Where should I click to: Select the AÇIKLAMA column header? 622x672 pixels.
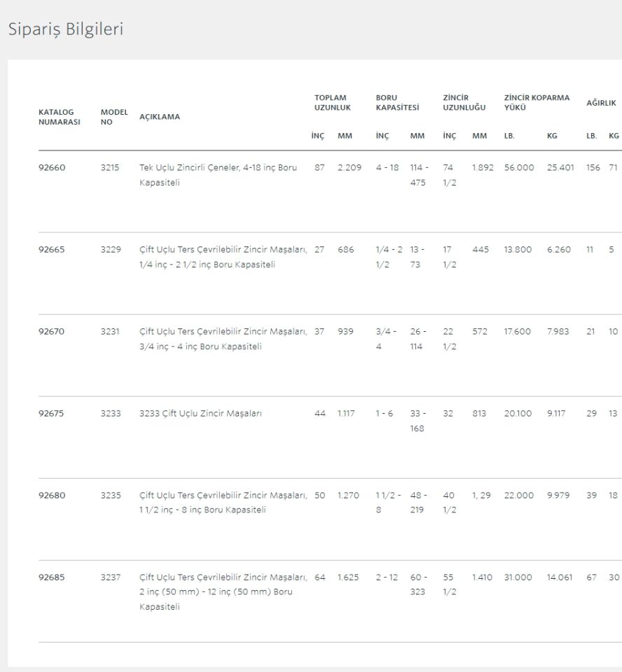(x=160, y=117)
